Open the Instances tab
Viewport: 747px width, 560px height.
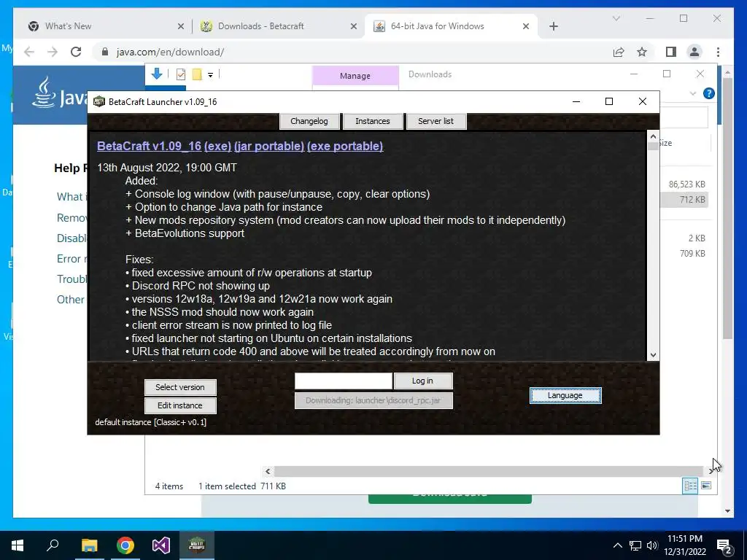(373, 121)
